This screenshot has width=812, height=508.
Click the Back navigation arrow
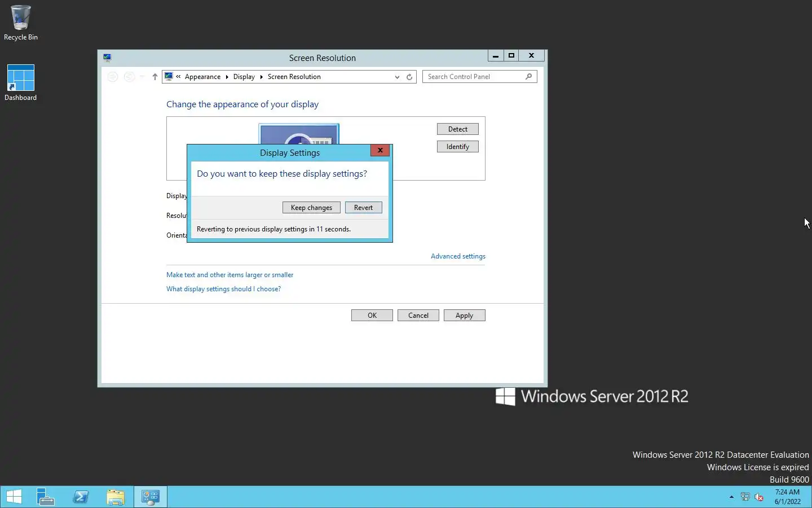click(x=113, y=77)
